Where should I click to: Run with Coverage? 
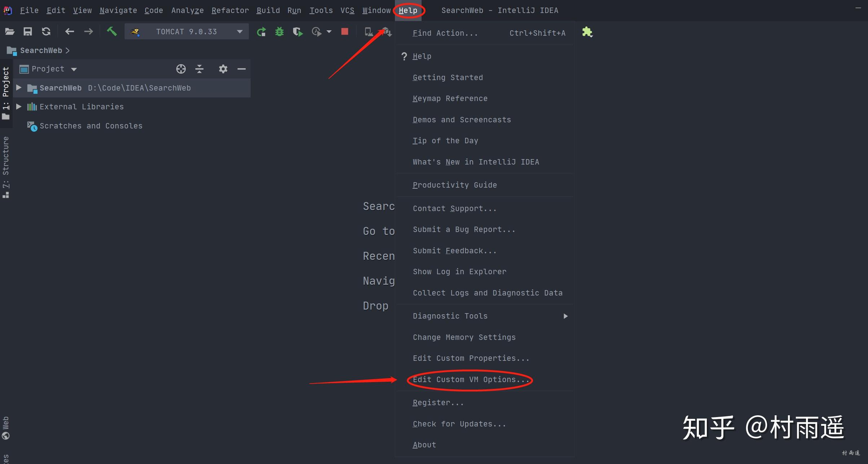(x=297, y=32)
